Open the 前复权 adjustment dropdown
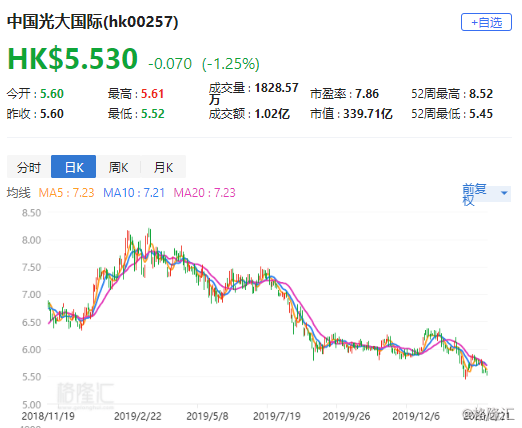 486,194
